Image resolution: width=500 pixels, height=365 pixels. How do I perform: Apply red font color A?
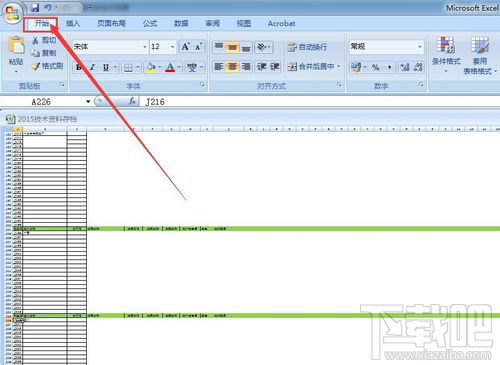[x=170, y=67]
